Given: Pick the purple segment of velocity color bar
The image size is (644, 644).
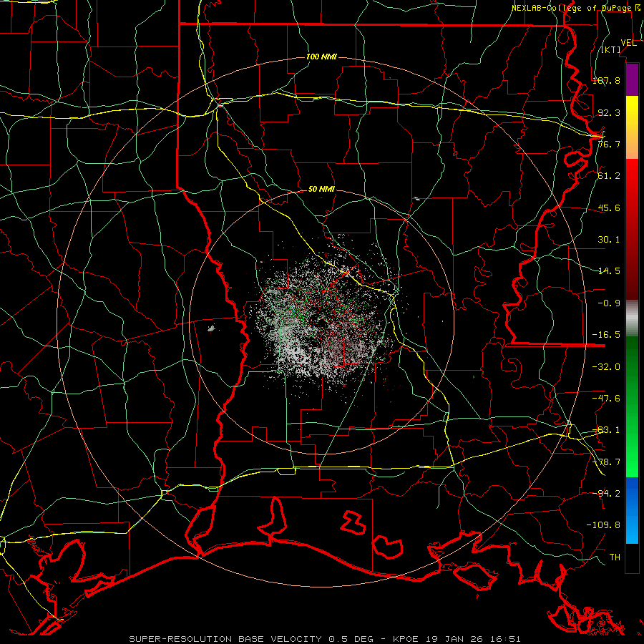Looking at the screenshot, I should [x=632, y=80].
